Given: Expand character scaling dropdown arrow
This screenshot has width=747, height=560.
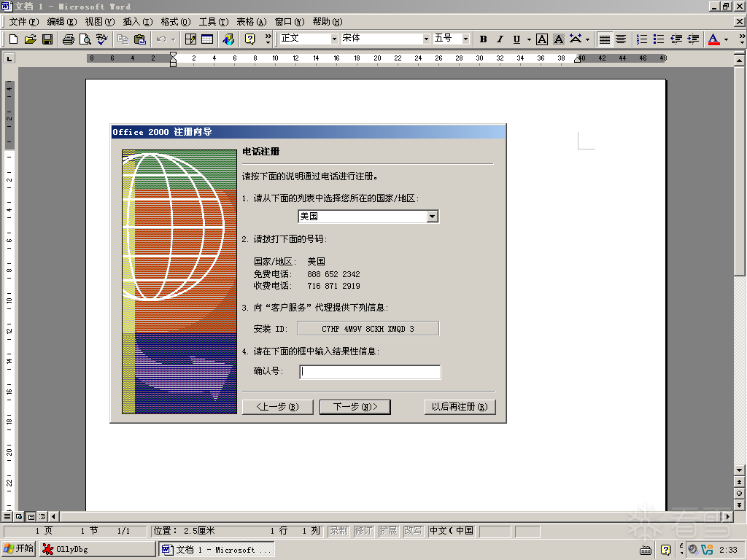Looking at the screenshot, I should (587, 39).
